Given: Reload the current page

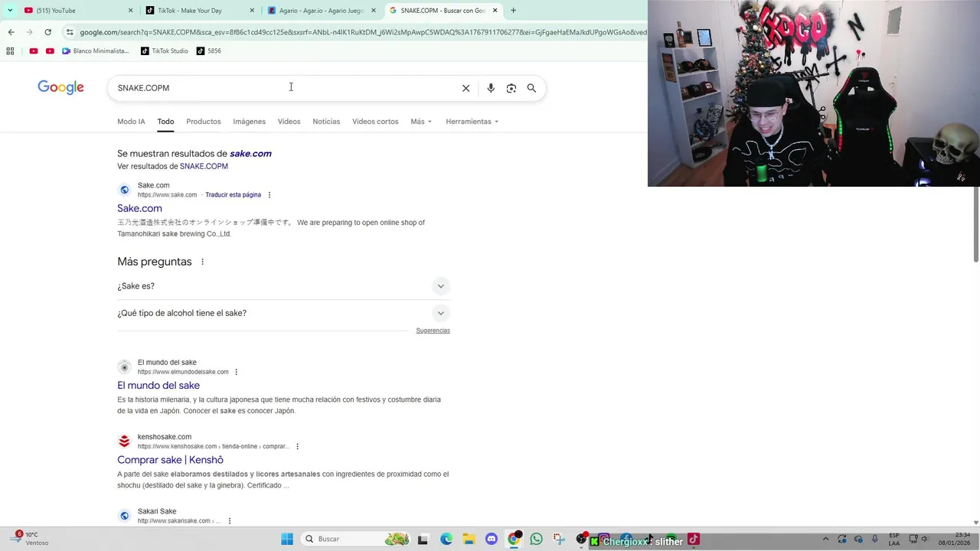Looking at the screenshot, I should pos(47,32).
